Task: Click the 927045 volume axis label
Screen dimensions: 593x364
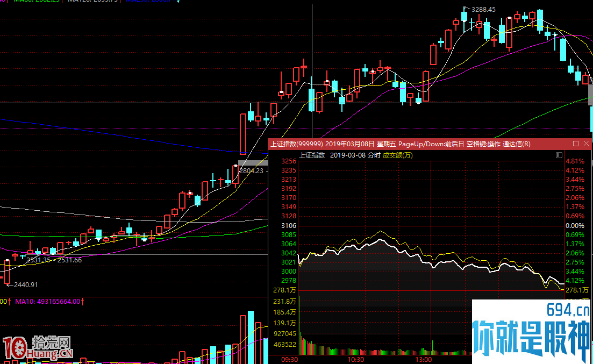Action: pos(285,334)
